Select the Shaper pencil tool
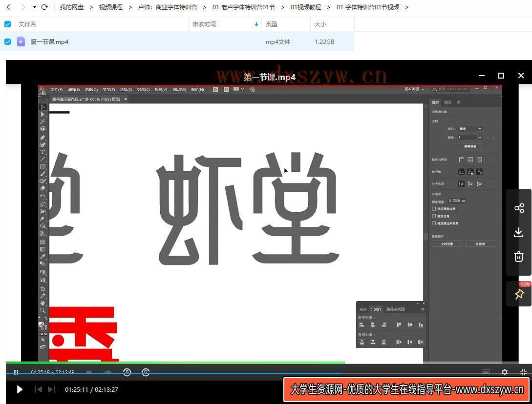 (43, 181)
